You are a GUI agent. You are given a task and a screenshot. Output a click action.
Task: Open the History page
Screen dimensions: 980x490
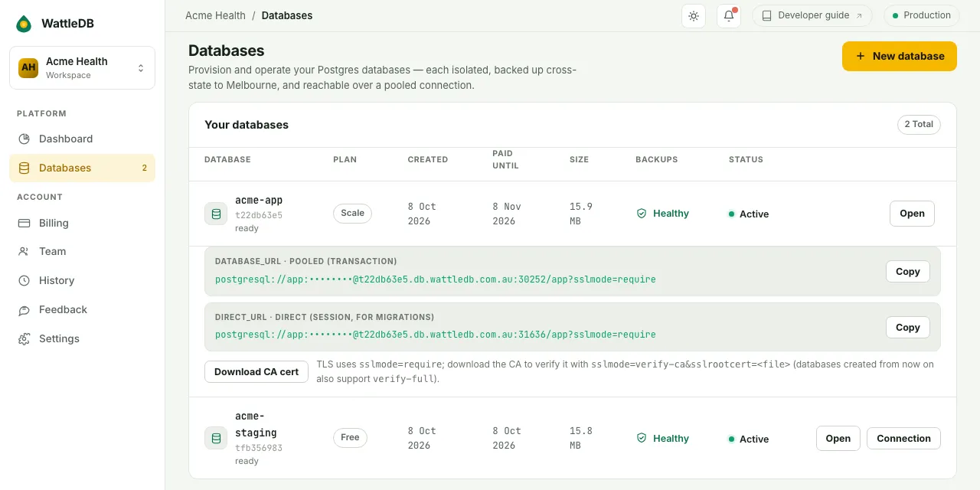tap(82, 280)
